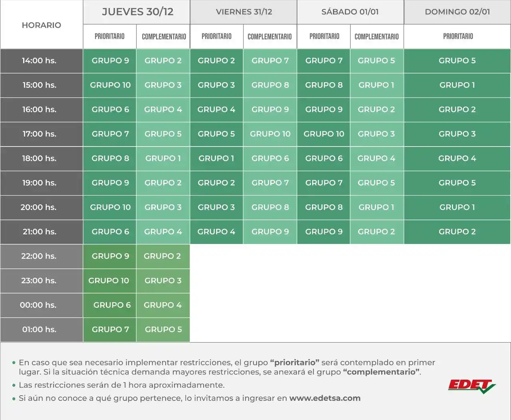Click the 14:00 hs. row label

pyautogui.click(x=41, y=61)
